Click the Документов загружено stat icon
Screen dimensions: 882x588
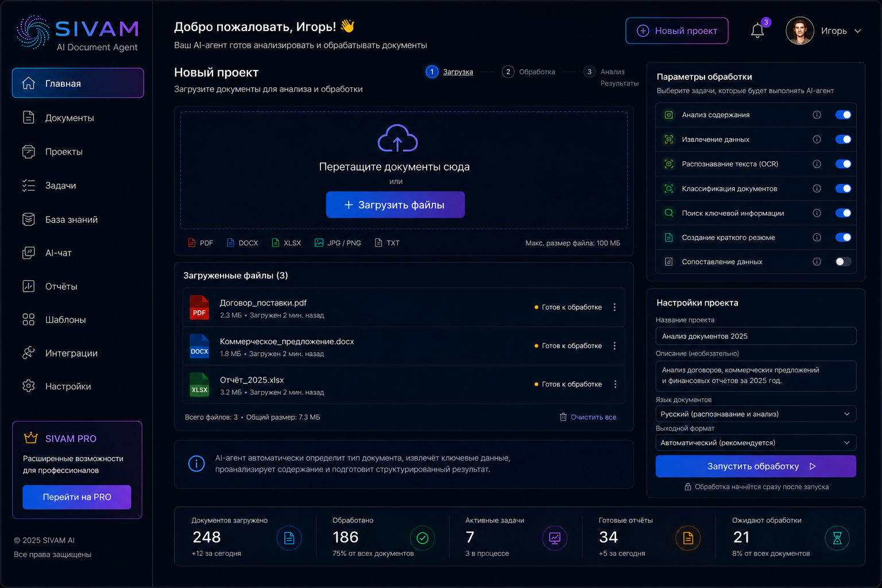click(289, 538)
